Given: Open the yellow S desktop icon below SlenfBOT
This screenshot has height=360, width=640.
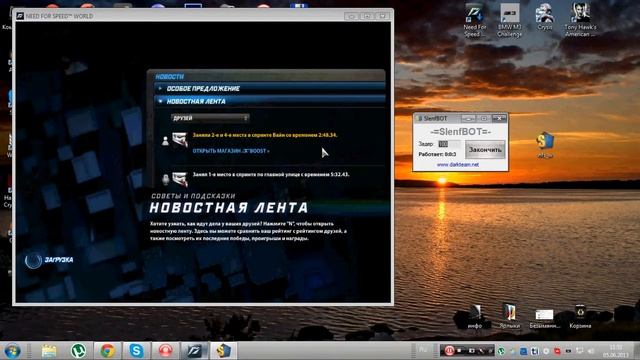Looking at the screenshot, I should pyautogui.click(x=545, y=145).
